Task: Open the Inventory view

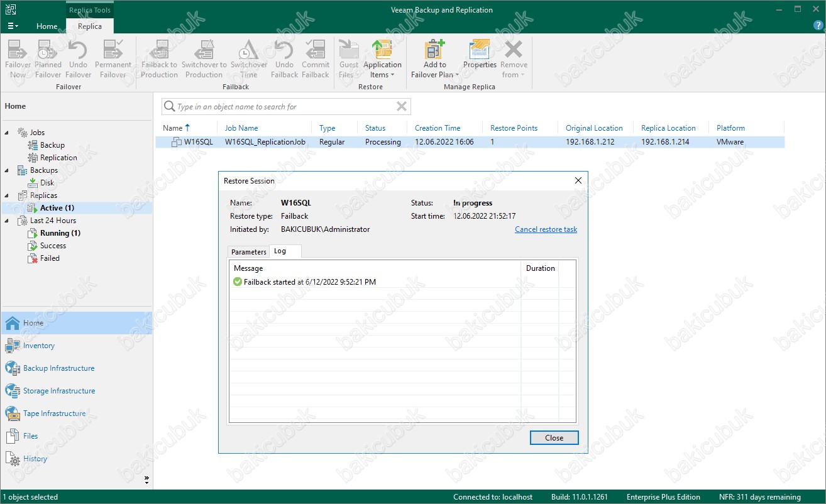Action: tap(76, 346)
